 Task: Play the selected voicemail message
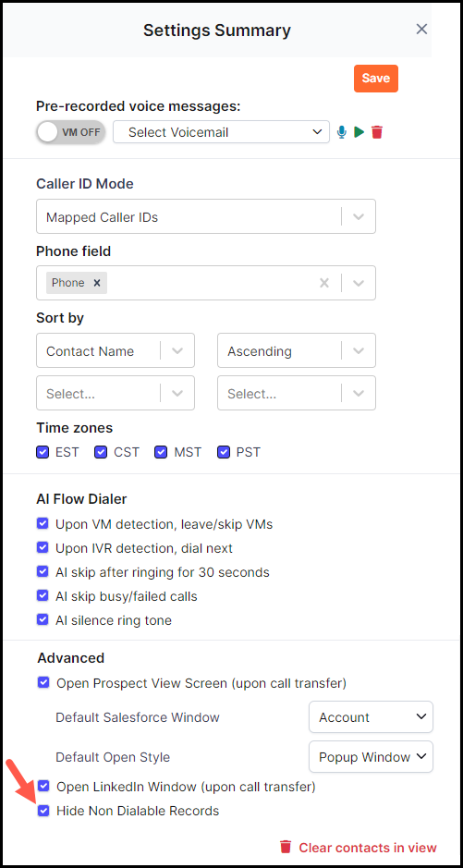[x=359, y=132]
